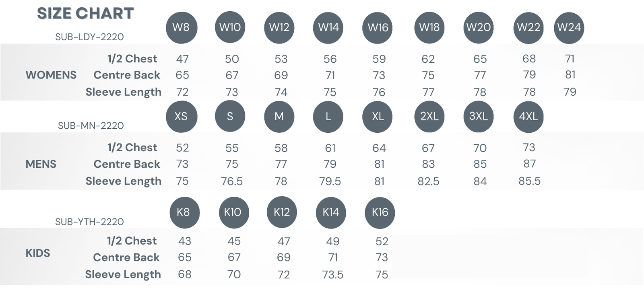The width and height of the screenshot is (644, 288).
Task: Select the 4XL size badge
Action: (x=528, y=117)
